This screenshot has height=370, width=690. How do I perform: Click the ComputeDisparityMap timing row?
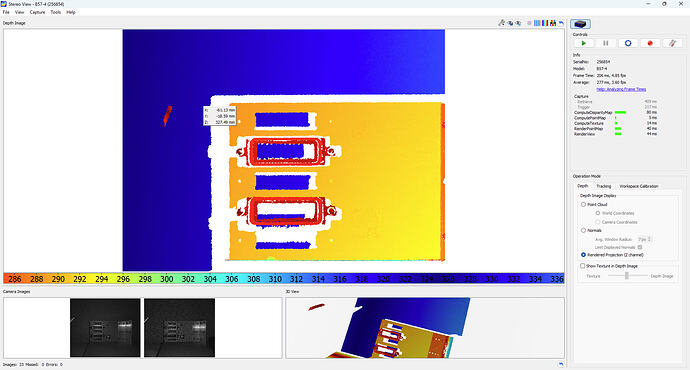pos(615,113)
